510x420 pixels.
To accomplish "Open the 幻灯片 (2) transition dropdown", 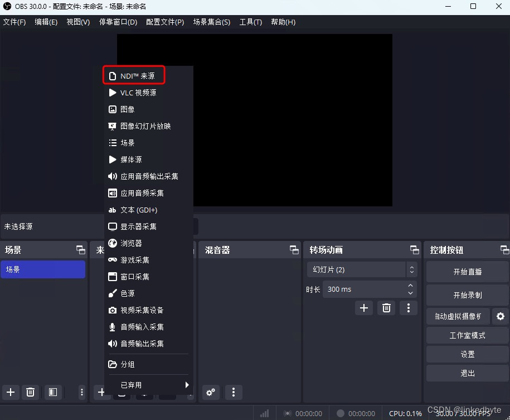I will 362,269.
